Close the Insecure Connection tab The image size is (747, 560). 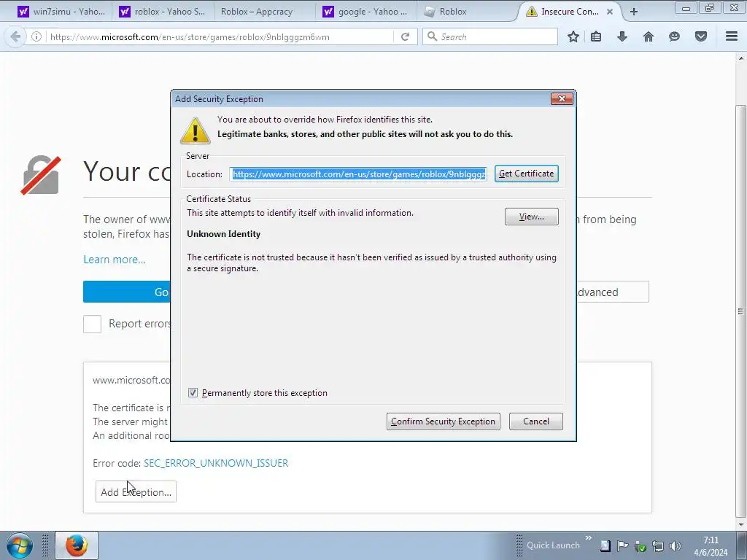point(610,12)
